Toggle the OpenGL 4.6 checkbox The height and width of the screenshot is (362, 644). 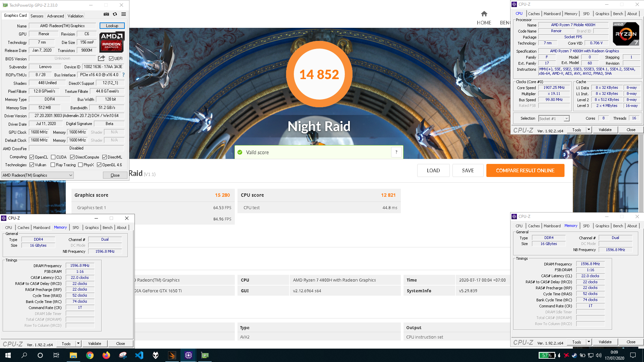coord(99,165)
